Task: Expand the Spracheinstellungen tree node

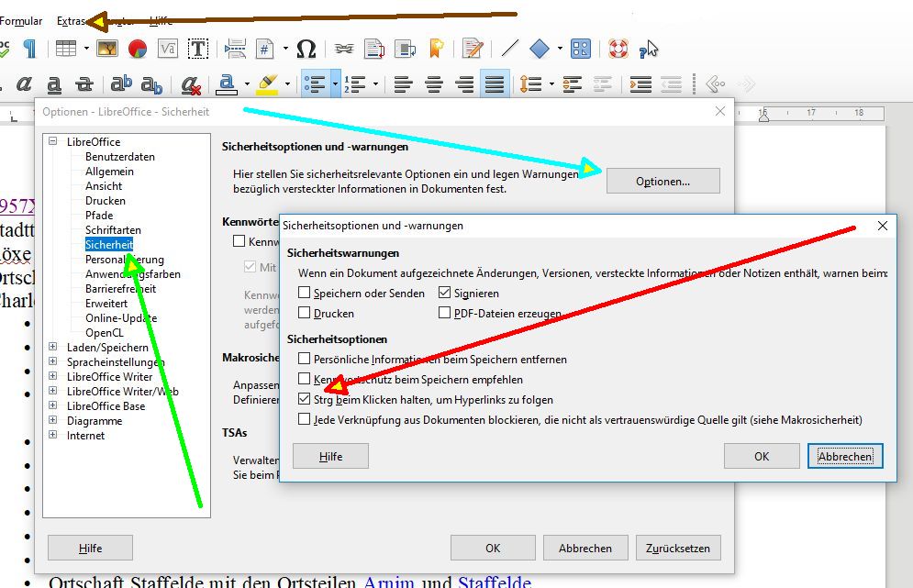Action: pyautogui.click(x=53, y=361)
